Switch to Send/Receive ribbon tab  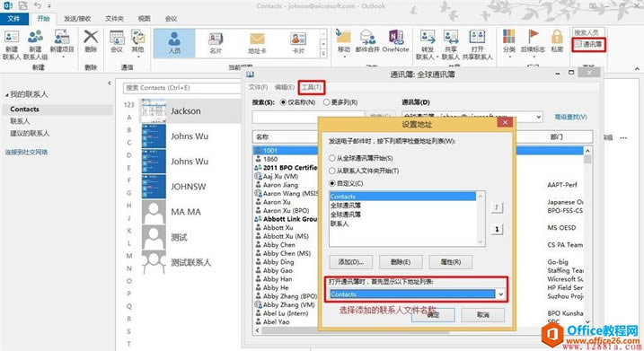coord(77,19)
